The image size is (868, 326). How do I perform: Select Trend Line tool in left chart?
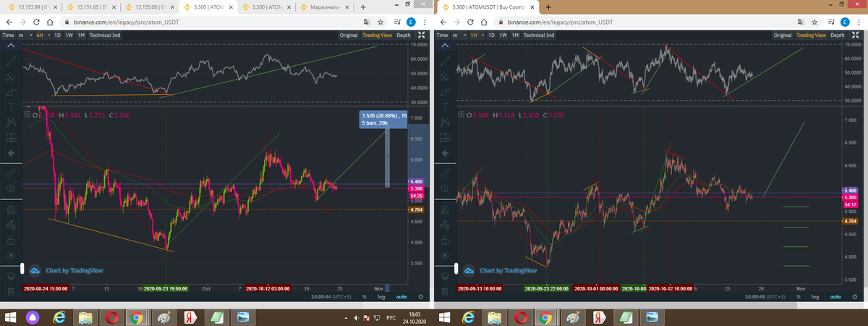point(10,61)
